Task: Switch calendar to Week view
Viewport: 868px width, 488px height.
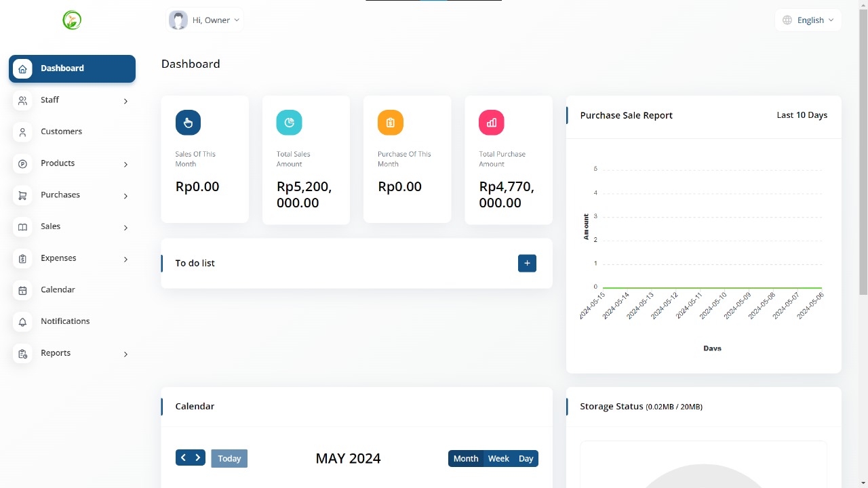Action: (498, 459)
